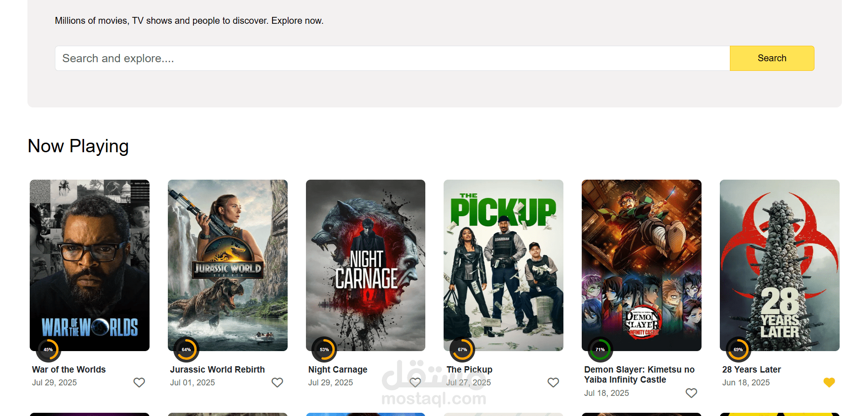Toggle the heart icon for Night Carnage
Screen dimensions: 868x416
415,382
